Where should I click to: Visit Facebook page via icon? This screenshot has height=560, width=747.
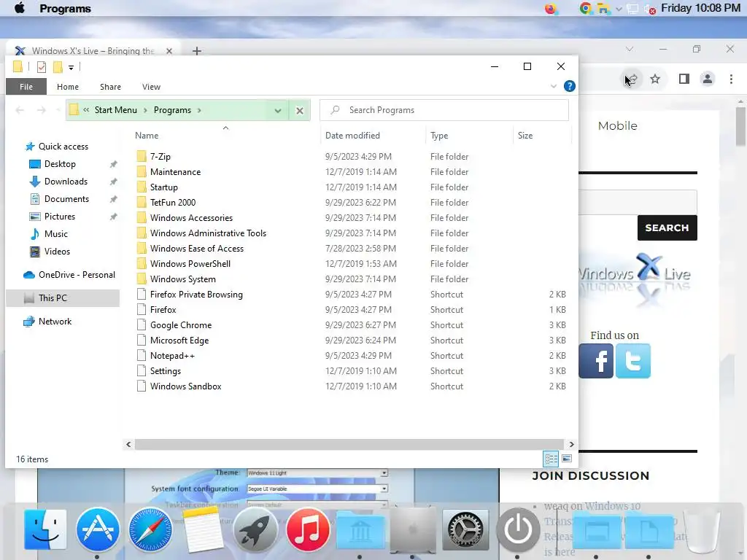pyautogui.click(x=596, y=361)
